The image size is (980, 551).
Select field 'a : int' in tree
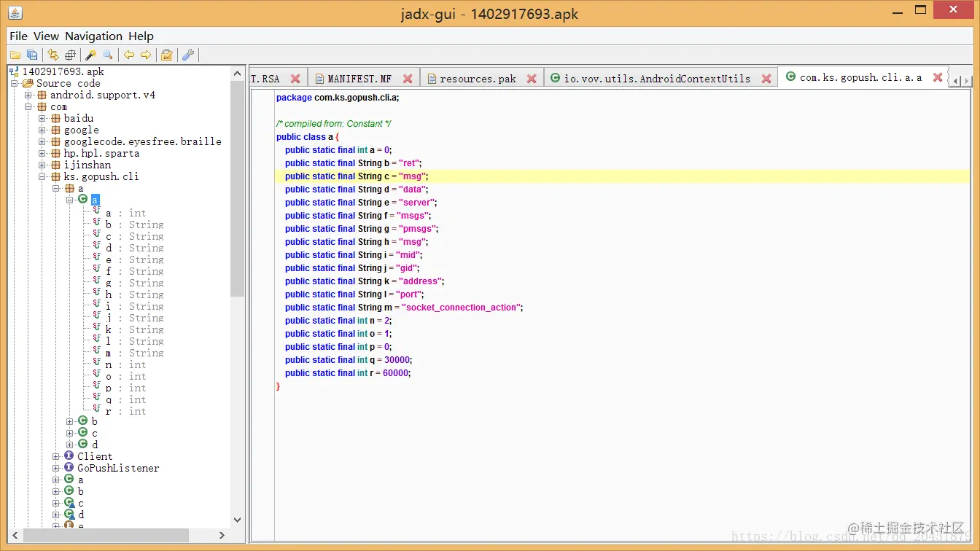point(125,213)
